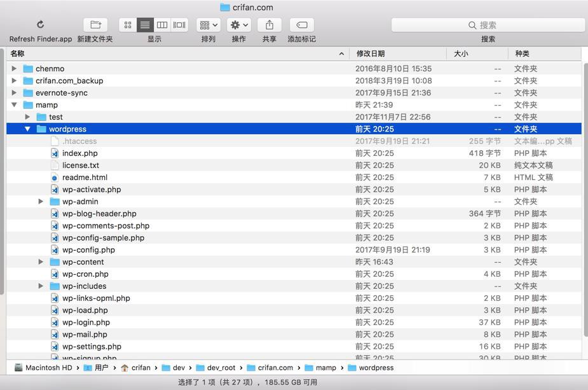Image resolution: width=588 pixels, height=390 pixels.
Task: Select the wp-activate.php file icon
Action: (x=55, y=190)
